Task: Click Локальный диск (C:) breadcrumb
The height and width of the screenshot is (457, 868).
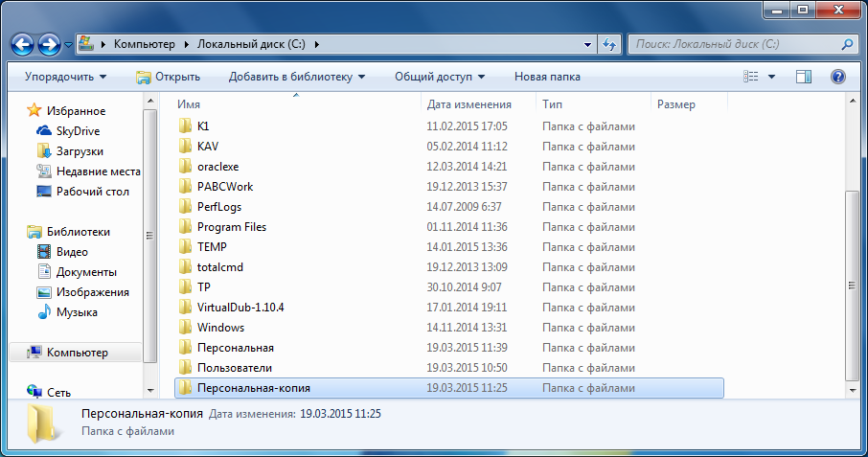Action: [251, 44]
